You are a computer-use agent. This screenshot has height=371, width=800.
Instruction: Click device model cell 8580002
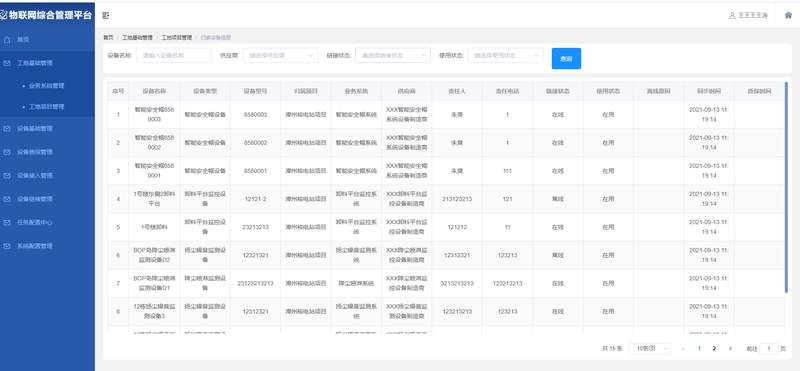pyautogui.click(x=256, y=143)
